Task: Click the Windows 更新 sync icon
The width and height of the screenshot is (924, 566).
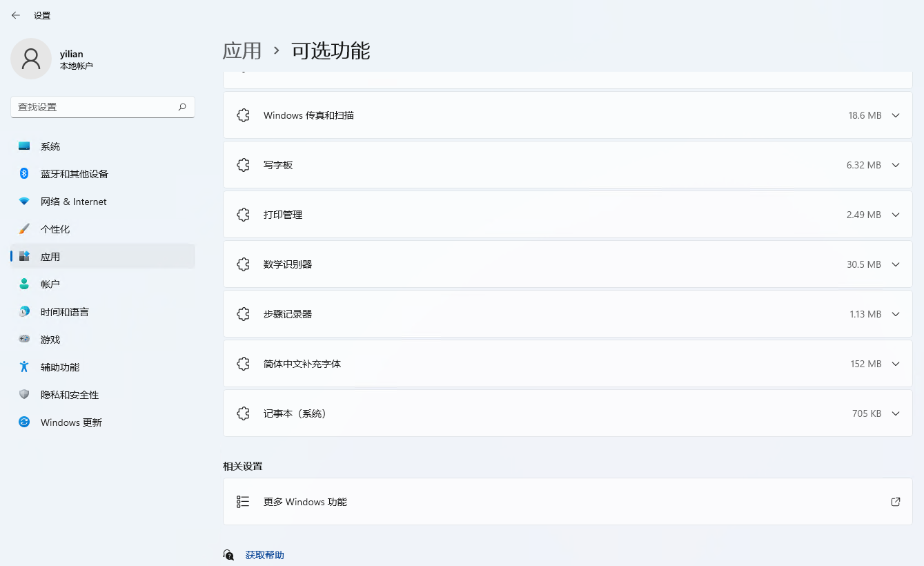Action: (24, 422)
